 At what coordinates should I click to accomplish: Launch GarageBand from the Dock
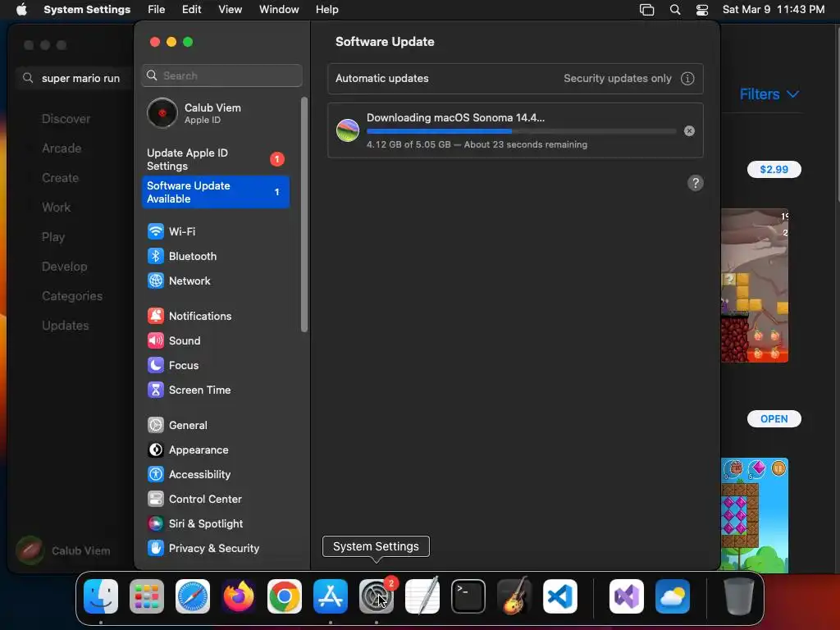pos(514,596)
